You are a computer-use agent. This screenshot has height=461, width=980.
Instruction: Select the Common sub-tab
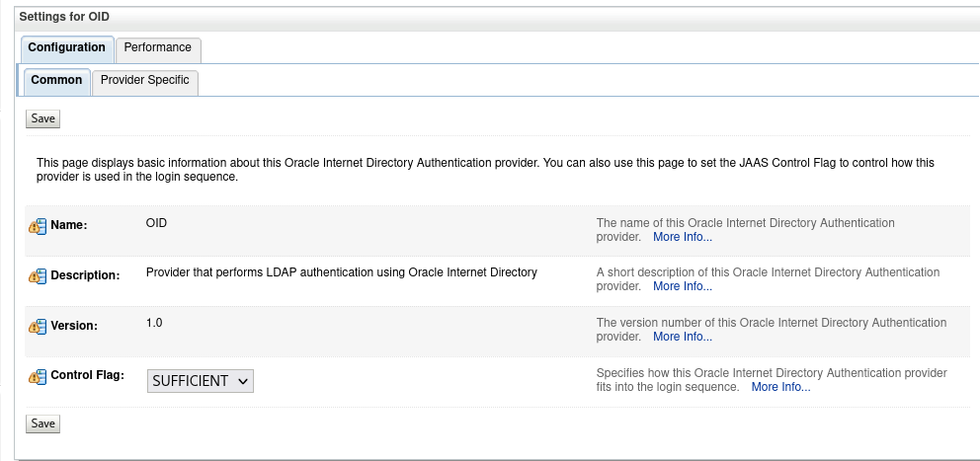(x=56, y=81)
